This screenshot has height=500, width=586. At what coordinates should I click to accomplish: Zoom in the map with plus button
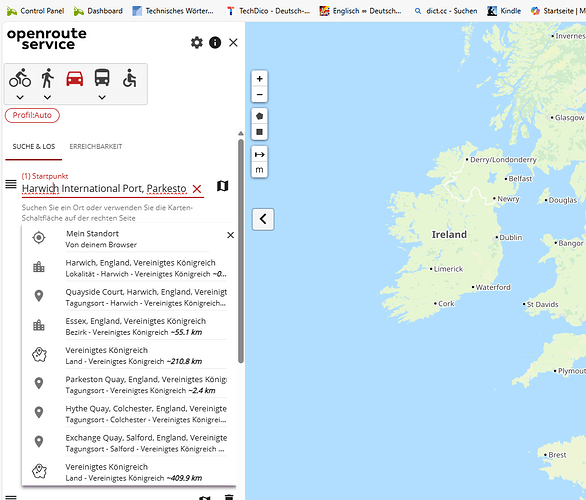(x=259, y=78)
